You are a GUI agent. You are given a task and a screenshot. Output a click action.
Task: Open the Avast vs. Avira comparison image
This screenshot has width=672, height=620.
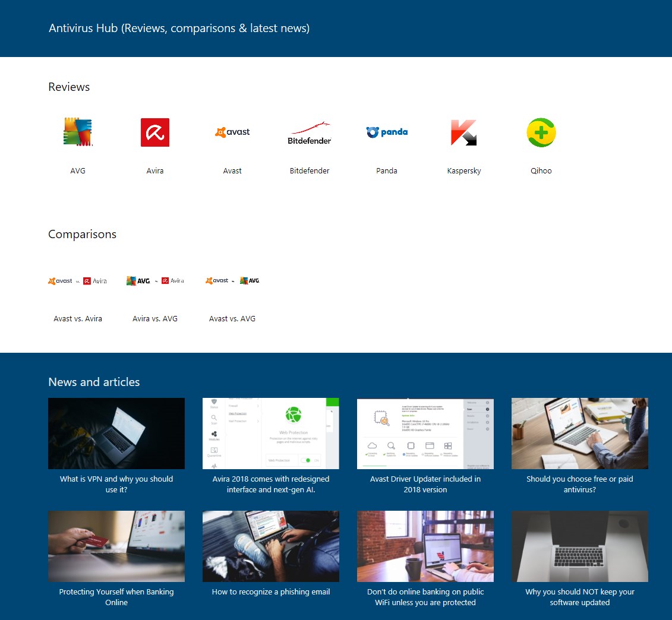78,281
